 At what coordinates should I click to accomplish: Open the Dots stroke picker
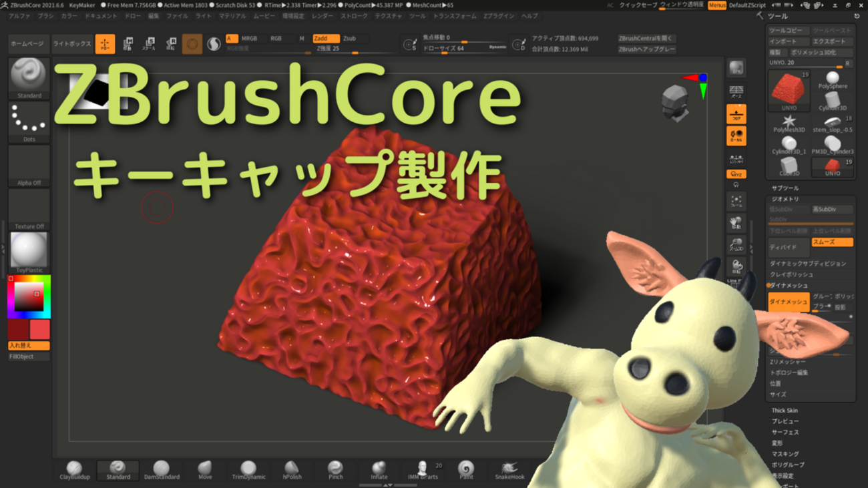29,122
